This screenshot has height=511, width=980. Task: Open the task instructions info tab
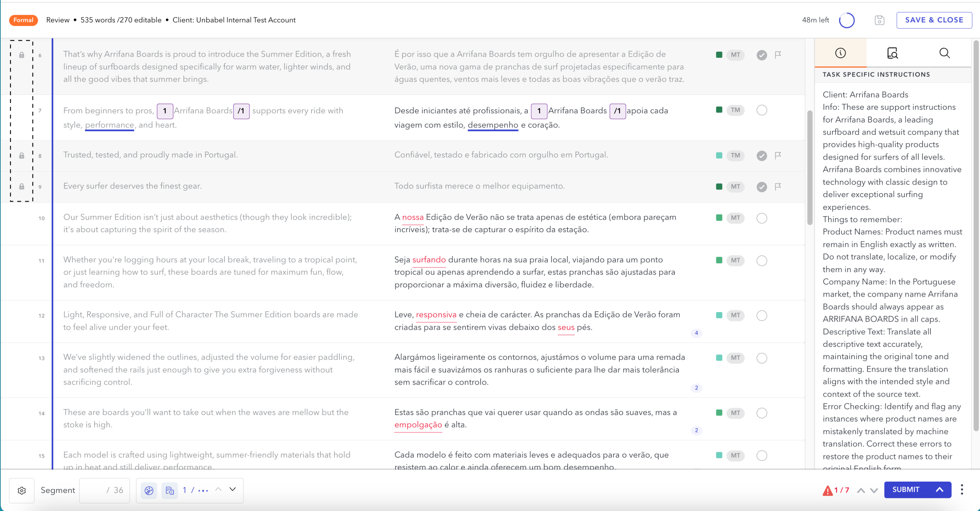click(841, 53)
